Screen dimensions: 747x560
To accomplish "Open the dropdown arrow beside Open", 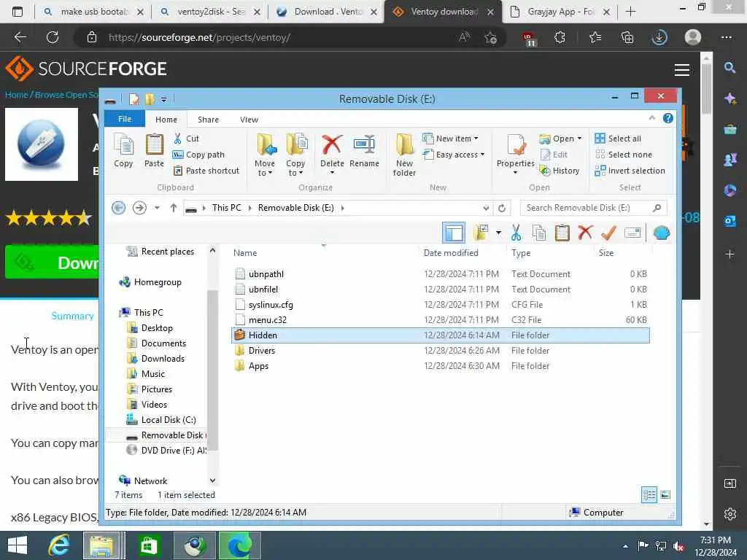I will pos(579,139).
